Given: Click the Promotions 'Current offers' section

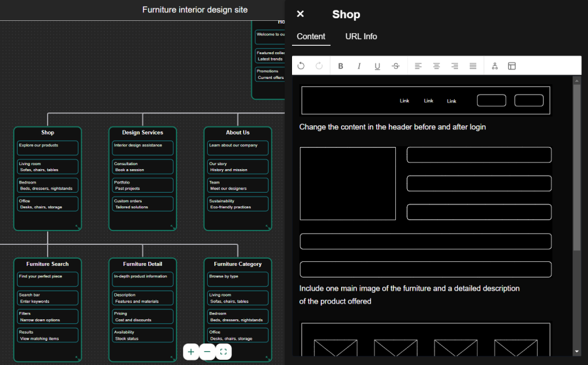Looking at the screenshot, I should click(270, 74).
